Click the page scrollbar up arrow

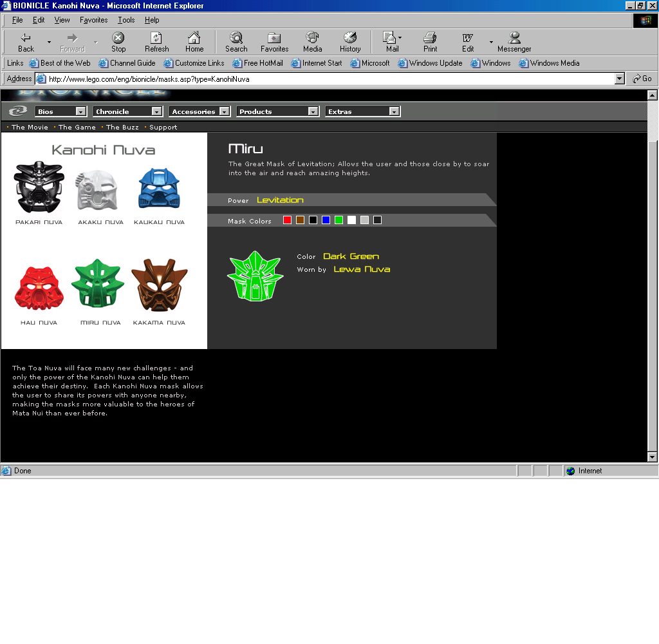pyautogui.click(x=653, y=95)
